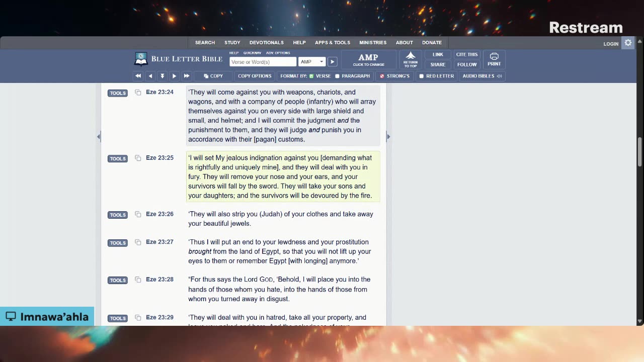Open the Eze 23:26 verse reference
644x362 pixels.
tap(159, 214)
